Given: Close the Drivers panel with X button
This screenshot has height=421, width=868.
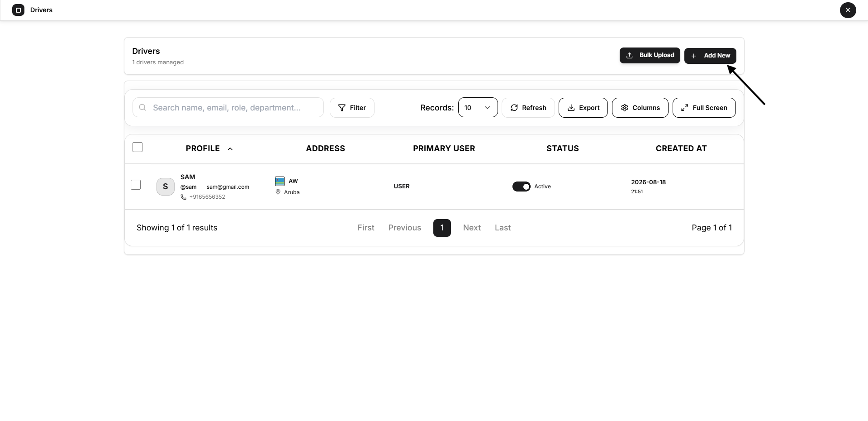Looking at the screenshot, I should pyautogui.click(x=848, y=10).
